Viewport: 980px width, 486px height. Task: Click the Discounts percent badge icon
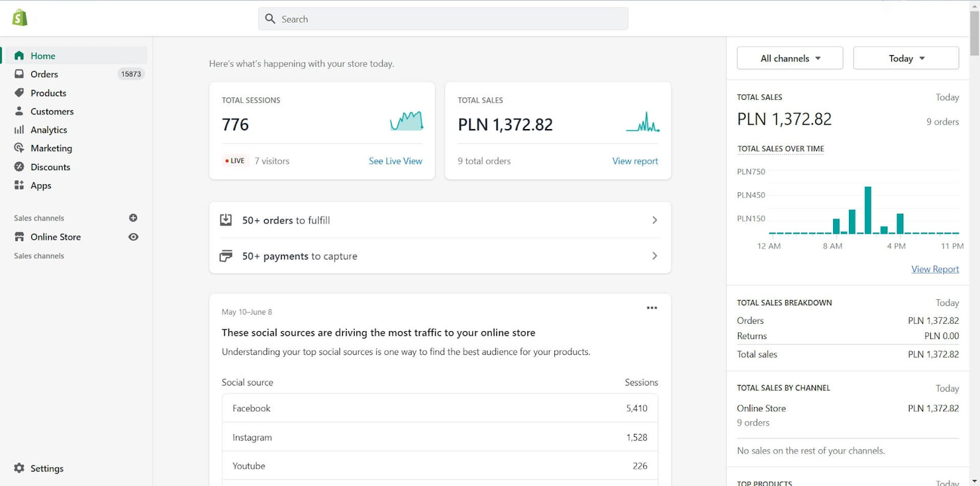pos(19,167)
